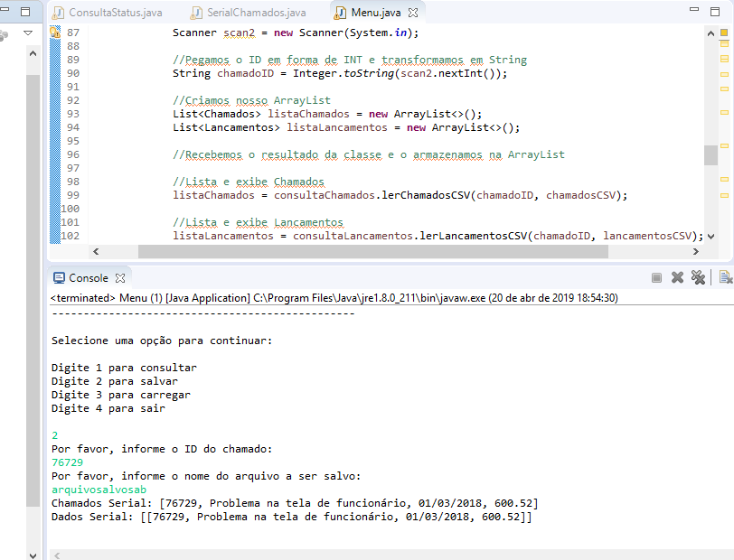Image resolution: width=734 pixels, height=560 pixels.
Task: Click the Terminate console button
Action: [656, 278]
